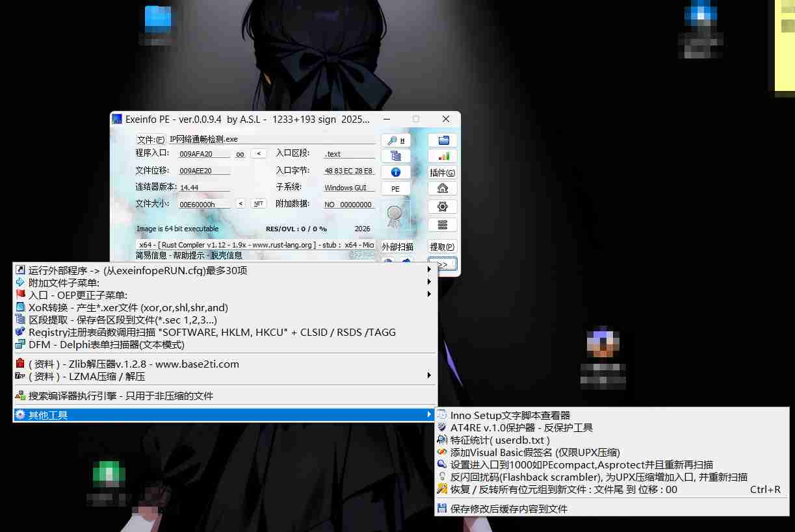Click the three-bar list icon button
This screenshot has height=532, width=795.
(x=443, y=225)
